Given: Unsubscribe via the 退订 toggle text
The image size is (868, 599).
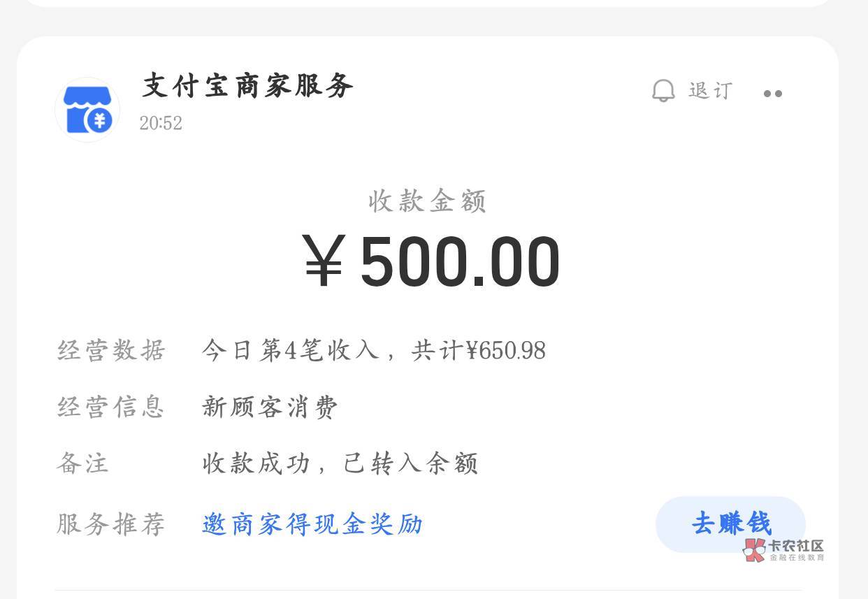Looking at the screenshot, I should pyautogui.click(x=710, y=91).
